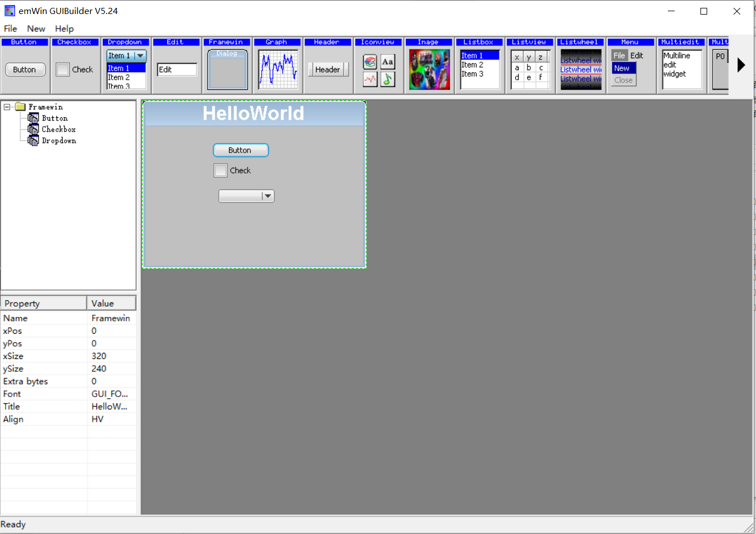756x534 pixels.
Task: Choose the Listbox widget from palette
Action: (479, 65)
